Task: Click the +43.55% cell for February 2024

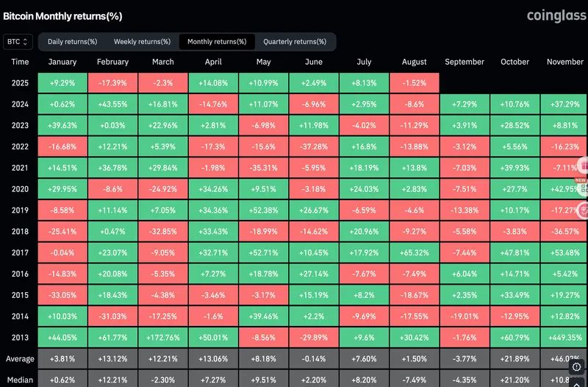Action: coord(112,104)
